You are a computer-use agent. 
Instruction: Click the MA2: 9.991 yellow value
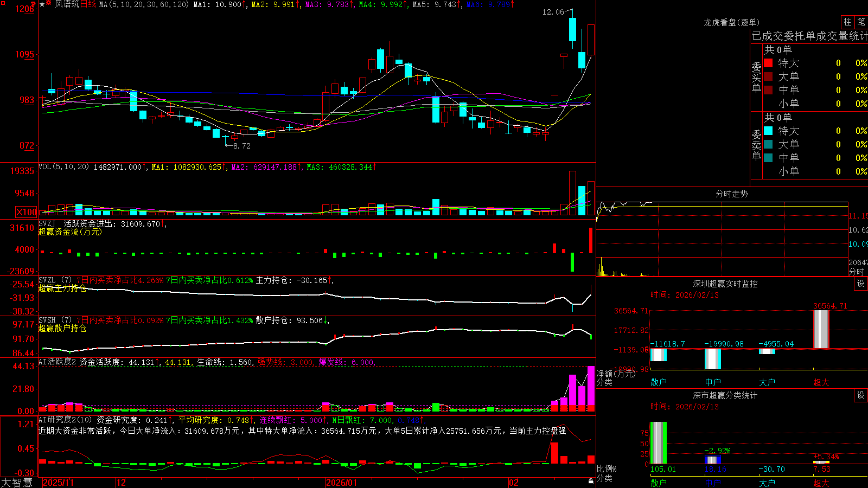[x=276, y=4]
